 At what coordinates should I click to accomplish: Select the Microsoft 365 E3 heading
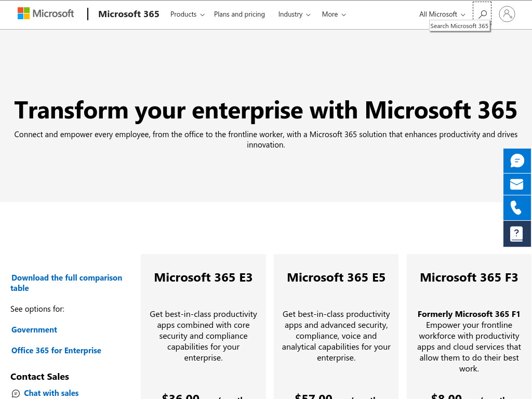coord(203,277)
